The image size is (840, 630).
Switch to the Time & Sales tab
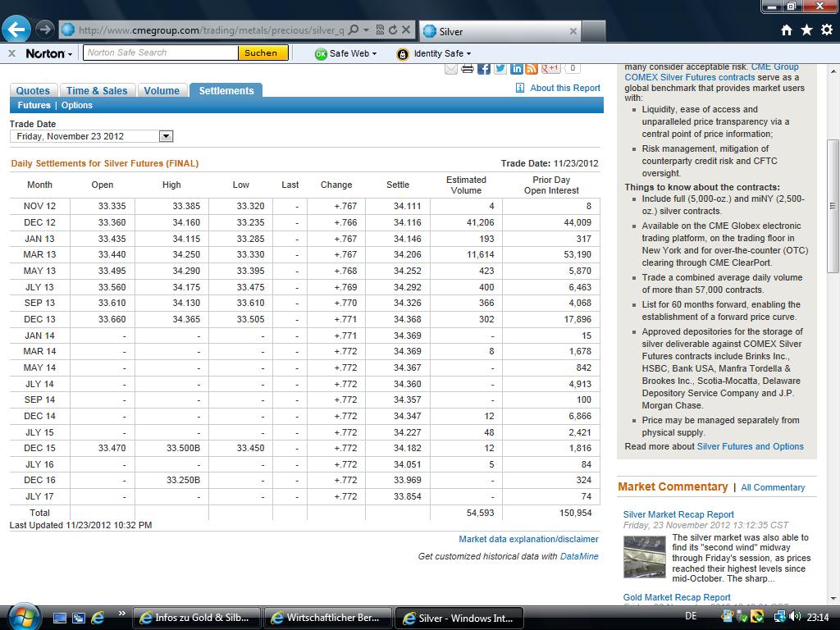click(97, 91)
